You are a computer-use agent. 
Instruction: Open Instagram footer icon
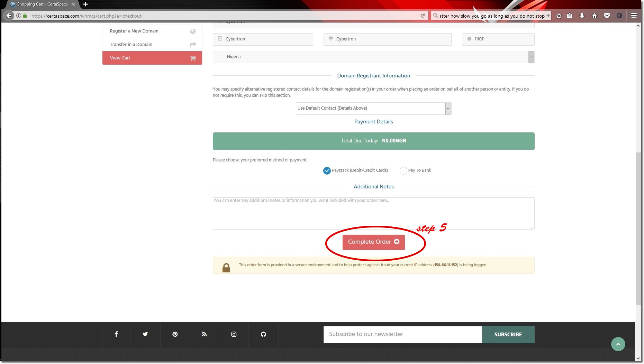(234, 334)
